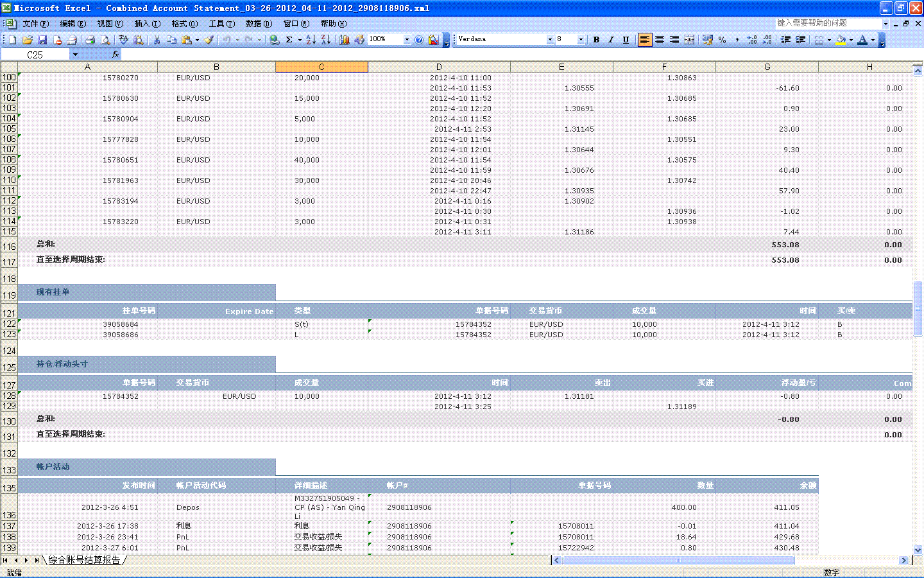The height and width of the screenshot is (578, 924).
Task: Click the AutoSum sigma icon
Action: tap(289, 40)
